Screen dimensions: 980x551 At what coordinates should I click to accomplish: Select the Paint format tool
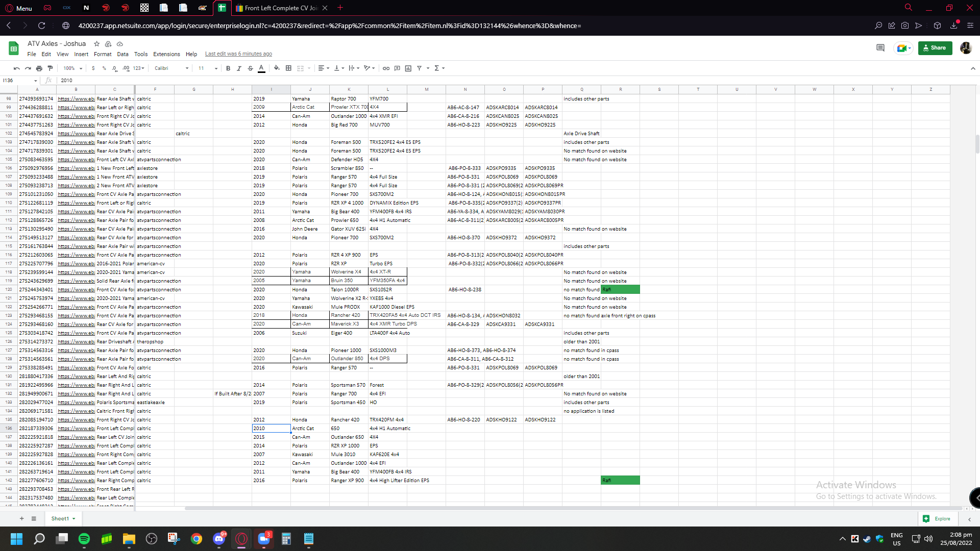50,68
